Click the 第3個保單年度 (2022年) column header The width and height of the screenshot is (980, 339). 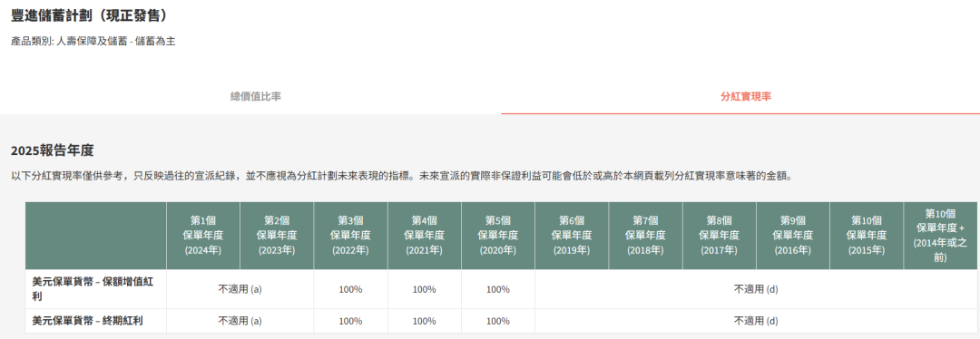pos(350,236)
